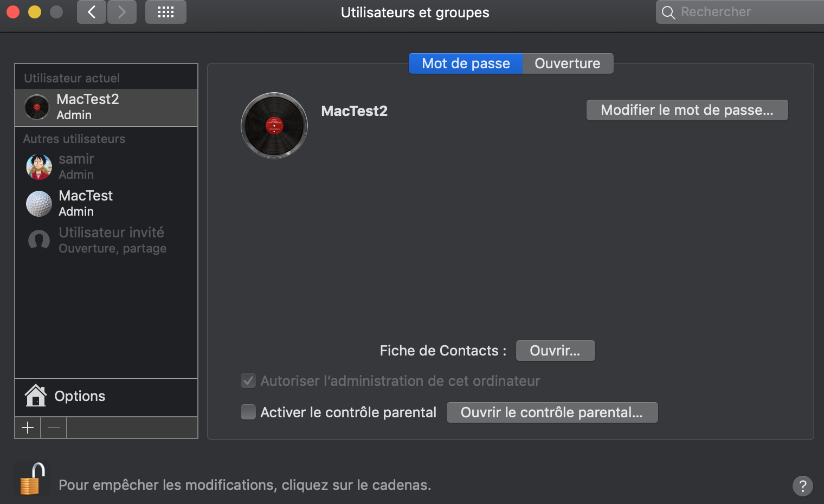
Task: Open the Contacts card with Ouvrir
Action: coord(555,351)
